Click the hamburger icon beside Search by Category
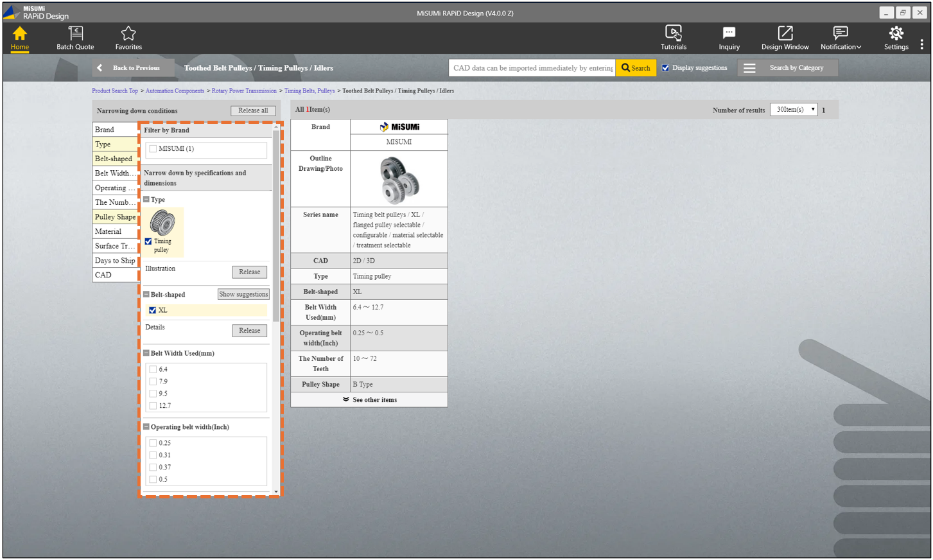Image resolution: width=933 pixels, height=560 pixels. pyautogui.click(x=749, y=68)
